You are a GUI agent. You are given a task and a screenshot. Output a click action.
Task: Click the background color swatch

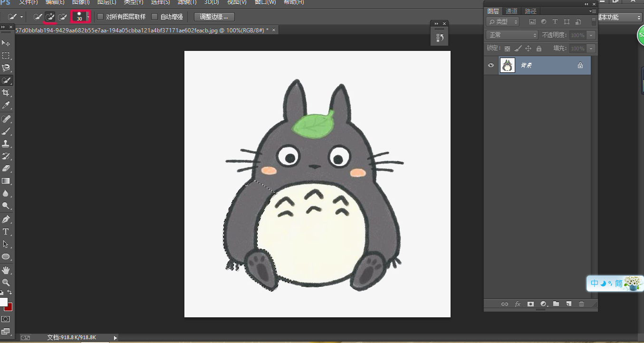tap(10, 308)
